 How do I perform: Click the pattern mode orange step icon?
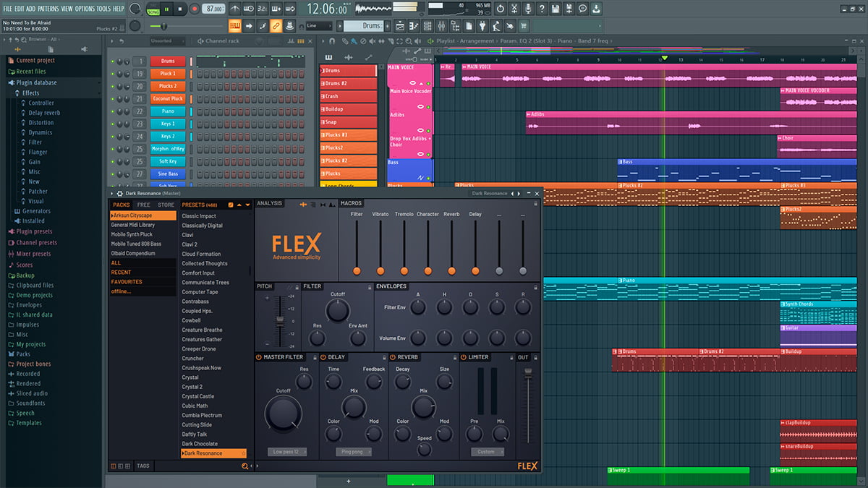point(235,26)
